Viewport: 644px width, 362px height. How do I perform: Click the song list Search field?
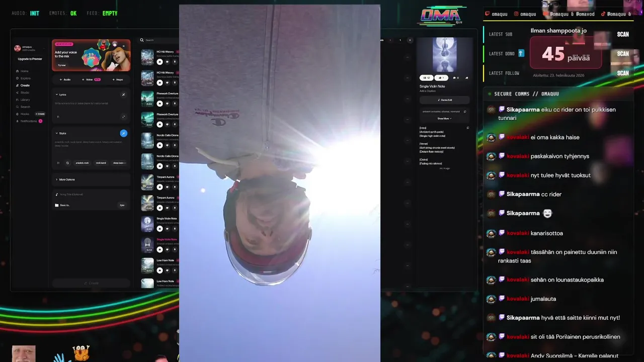[x=158, y=40]
